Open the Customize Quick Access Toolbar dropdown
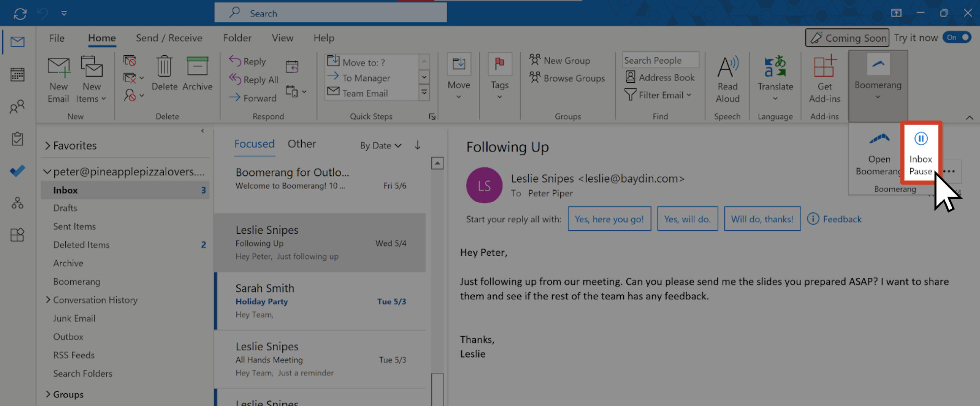980x406 pixels. pos(64,13)
